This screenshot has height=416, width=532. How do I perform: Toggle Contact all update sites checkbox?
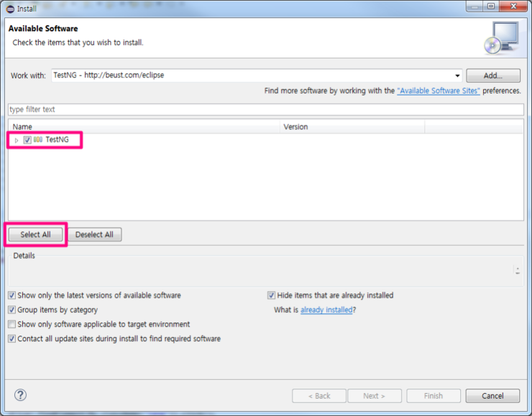(12, 338)
